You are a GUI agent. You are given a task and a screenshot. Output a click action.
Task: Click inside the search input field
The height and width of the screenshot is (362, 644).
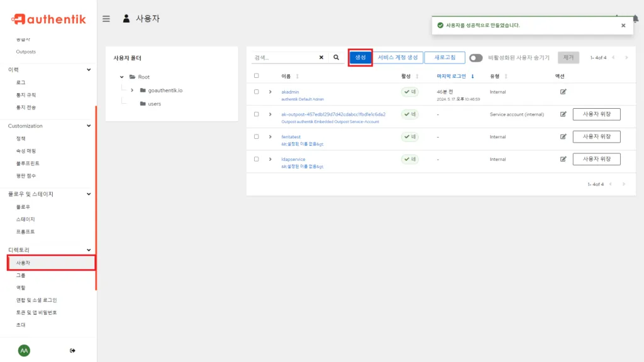[283, 57]
